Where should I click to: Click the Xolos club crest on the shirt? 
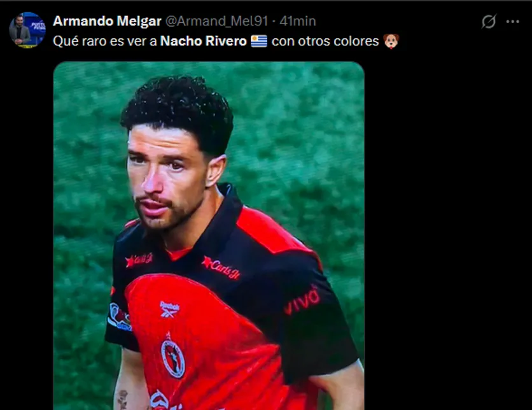172,355
